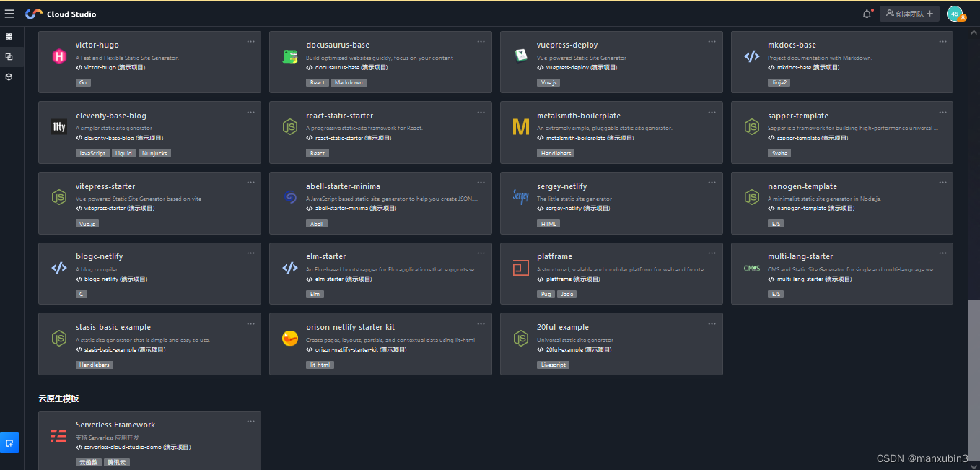This screenshot has width=980, height=470.
Task: Click the elm-starter code icon
Action: tap(290, 268)
